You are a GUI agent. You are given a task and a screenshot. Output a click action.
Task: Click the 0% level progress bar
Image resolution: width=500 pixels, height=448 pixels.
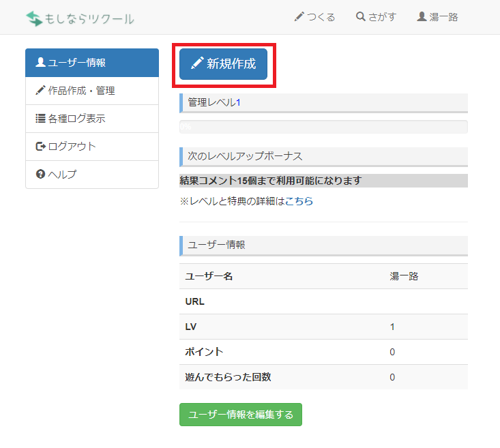[323, 127]
